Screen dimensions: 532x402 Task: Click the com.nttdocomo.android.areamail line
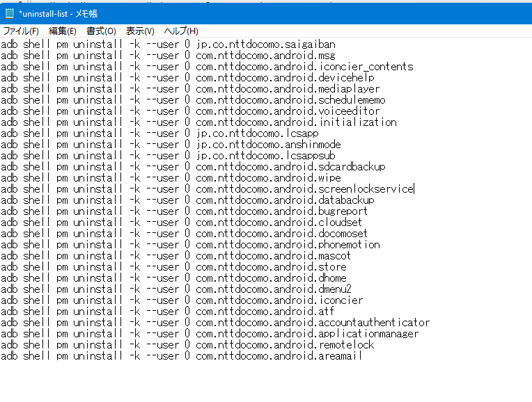(x=181, y=356)
